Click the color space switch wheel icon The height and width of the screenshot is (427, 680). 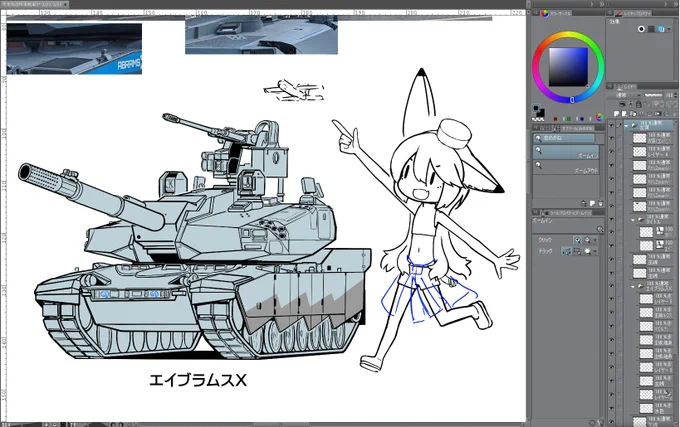point(599,117)
